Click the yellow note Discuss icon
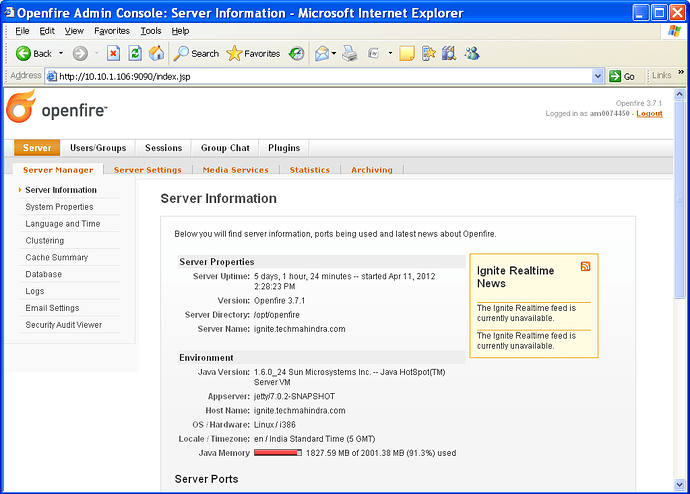Viewport: 690px width, 494px height. tap(407, 54)
